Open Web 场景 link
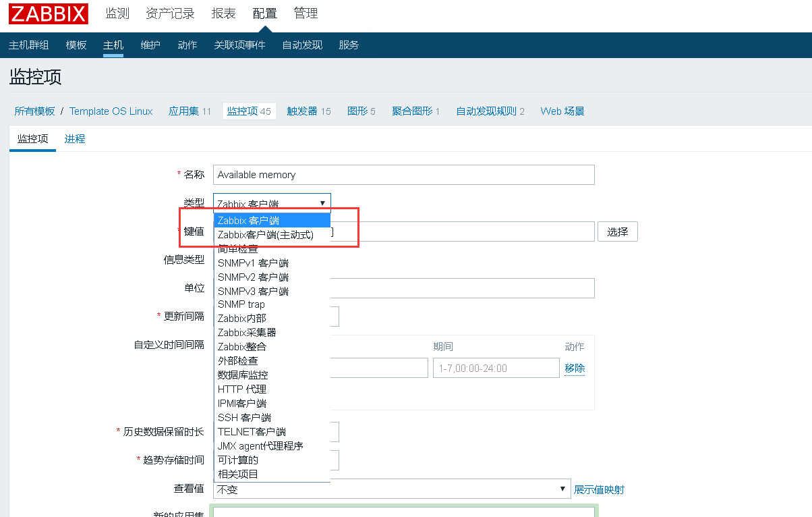The width and height of the screenshot is (812, 517). point(562,111)
